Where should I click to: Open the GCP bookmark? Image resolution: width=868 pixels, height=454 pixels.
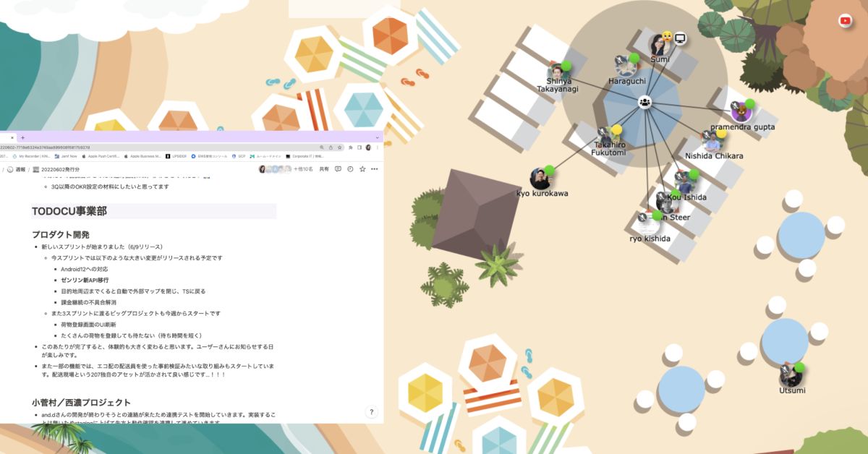(x=238, y=156)
